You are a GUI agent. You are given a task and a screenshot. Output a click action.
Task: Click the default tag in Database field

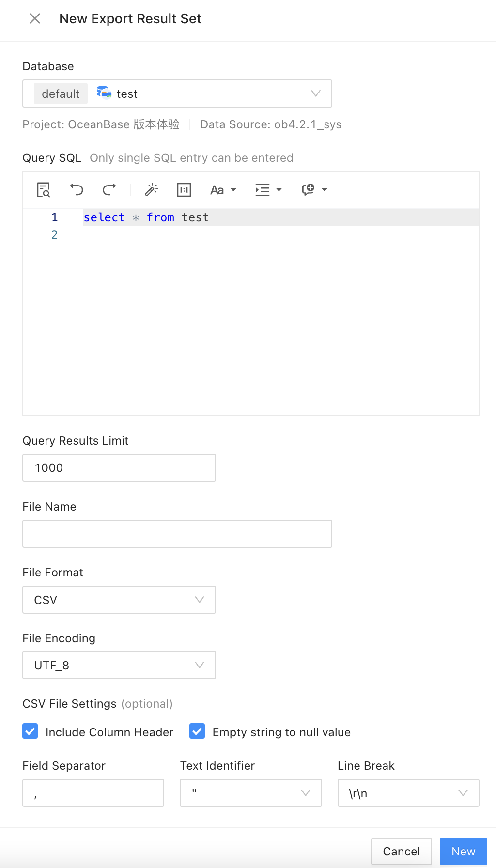61,93
